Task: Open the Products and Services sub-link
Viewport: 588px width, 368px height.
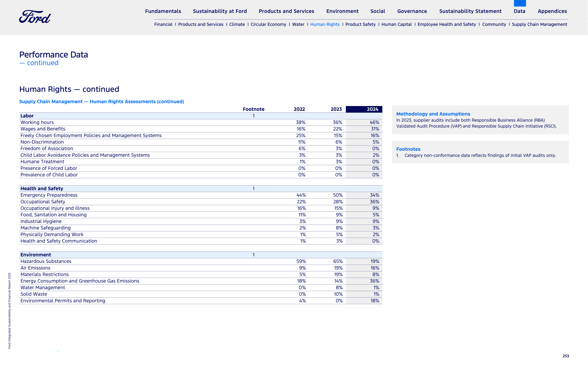Action: coord(201,24)
